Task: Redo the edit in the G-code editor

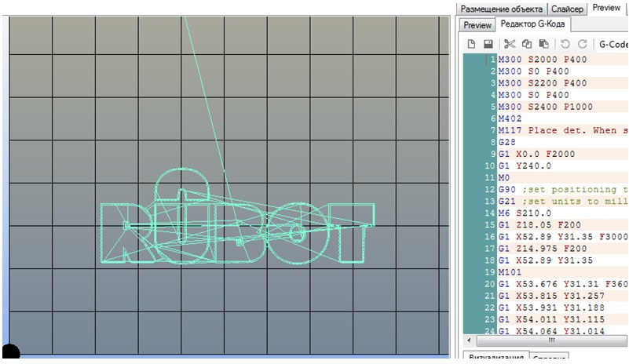Action: [x=583, y=44]
